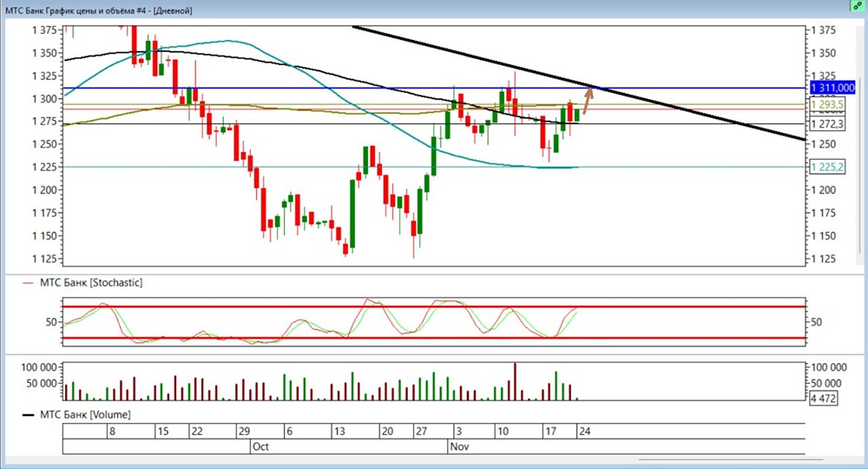The width and height of the screenshot is (868, 469).
Task: Click the olive 1 293,5 price label
Action: point(827,104)
